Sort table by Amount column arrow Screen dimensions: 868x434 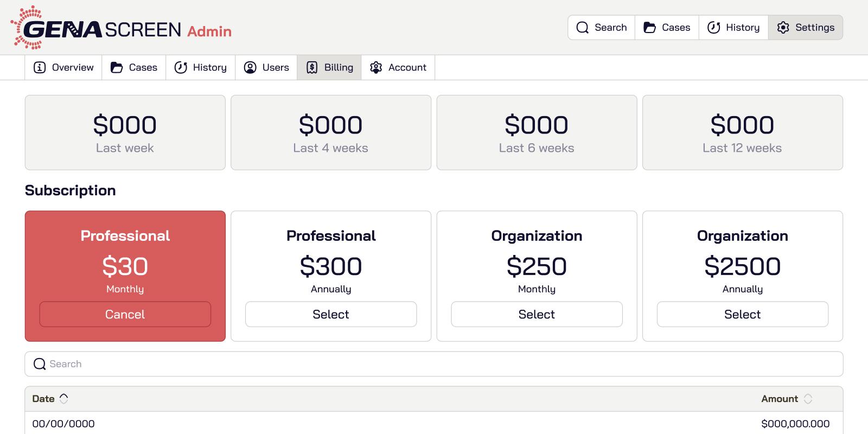pos(808,399)
